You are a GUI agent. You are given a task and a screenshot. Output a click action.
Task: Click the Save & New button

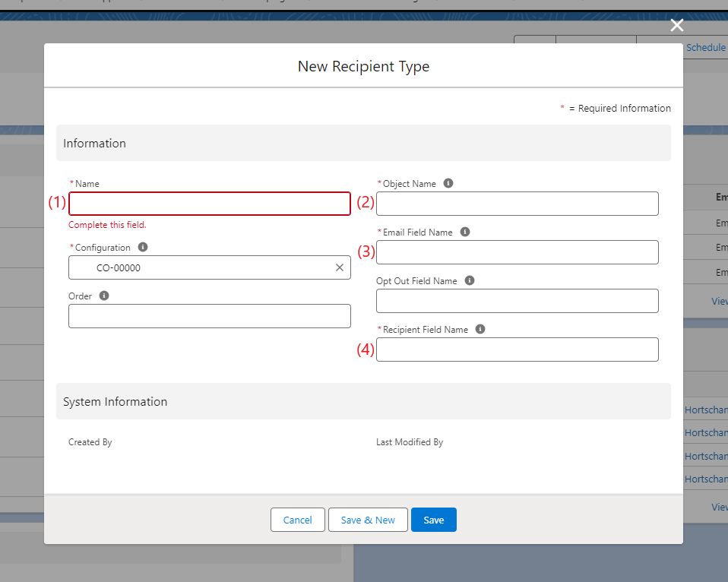(x=368, y=520)
